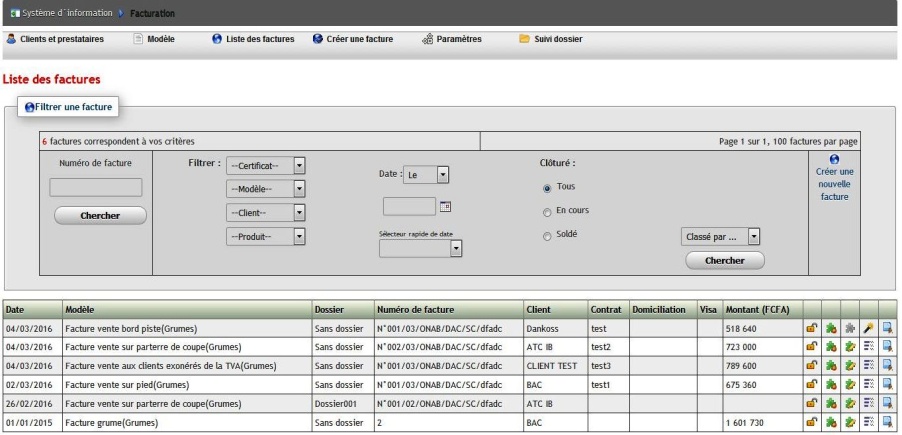Image resolution: width=902 pixels, height=435 pixels.
Task: Click the puzzle-with-pencil icon in the 1 601 730 row
Action: 850,423
